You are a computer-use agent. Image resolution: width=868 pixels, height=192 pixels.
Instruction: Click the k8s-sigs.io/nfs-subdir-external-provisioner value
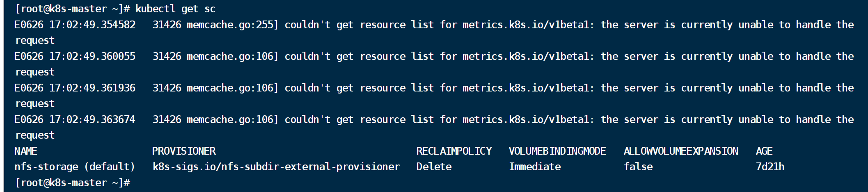(276, 167)
